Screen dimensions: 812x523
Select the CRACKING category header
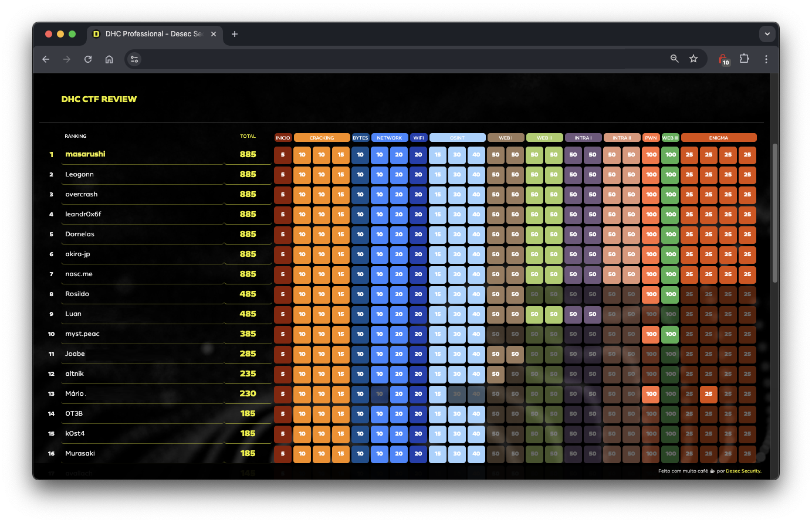tap(322, 138)
